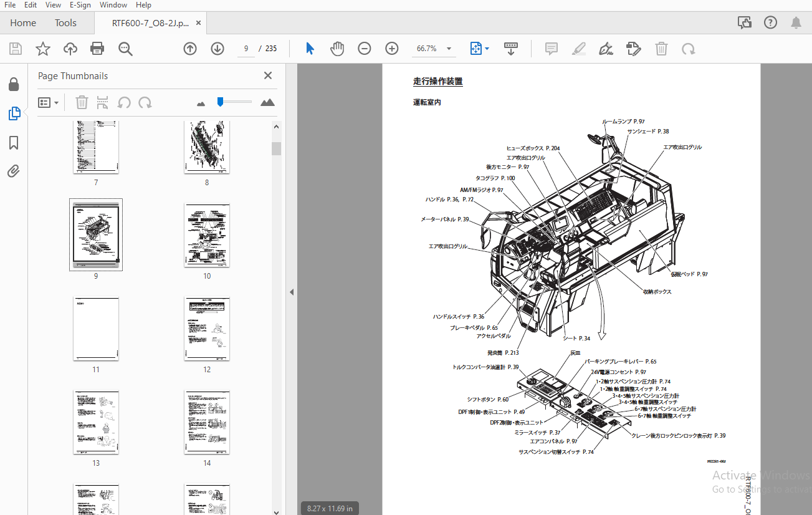The height and width of the screenshot is (515, 812).
Task: Open the keyboard read mode tool icon
Action: click(511, 49)
